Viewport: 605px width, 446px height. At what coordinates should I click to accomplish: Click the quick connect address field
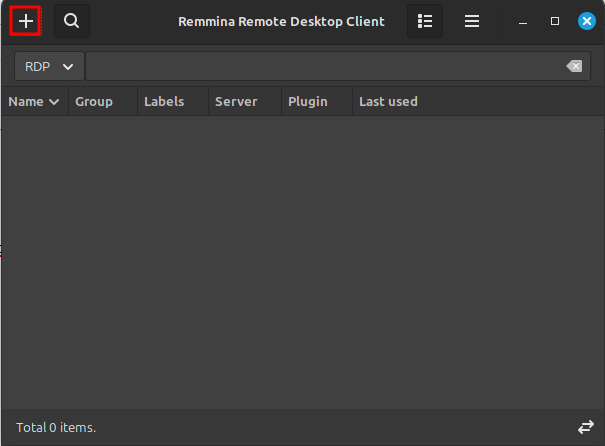click(x=320, y=66)
